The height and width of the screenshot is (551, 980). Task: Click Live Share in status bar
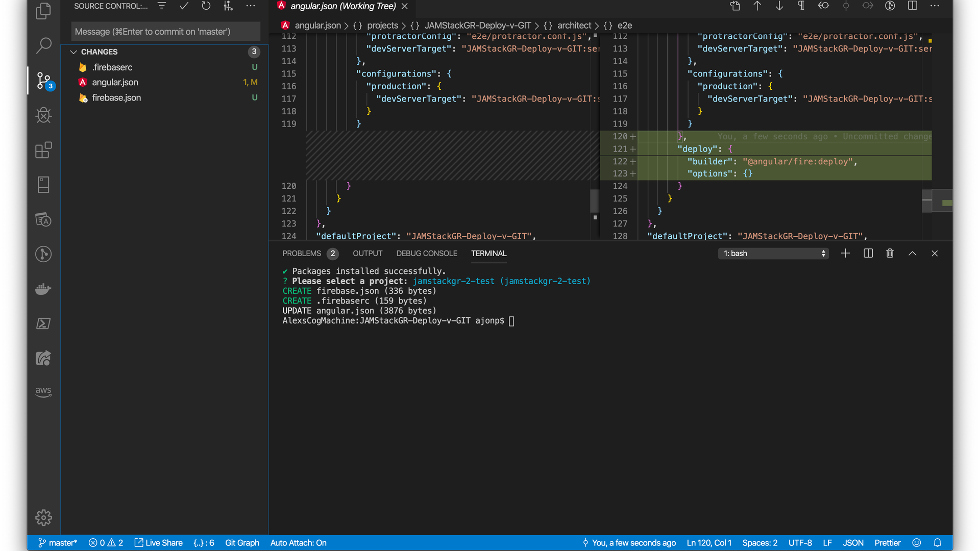pyautogui.click(x=158, y=543)
